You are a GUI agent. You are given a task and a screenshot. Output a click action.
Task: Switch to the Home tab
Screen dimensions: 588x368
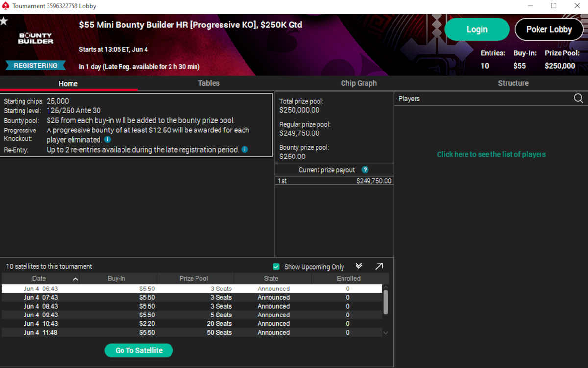click(68, 83)
